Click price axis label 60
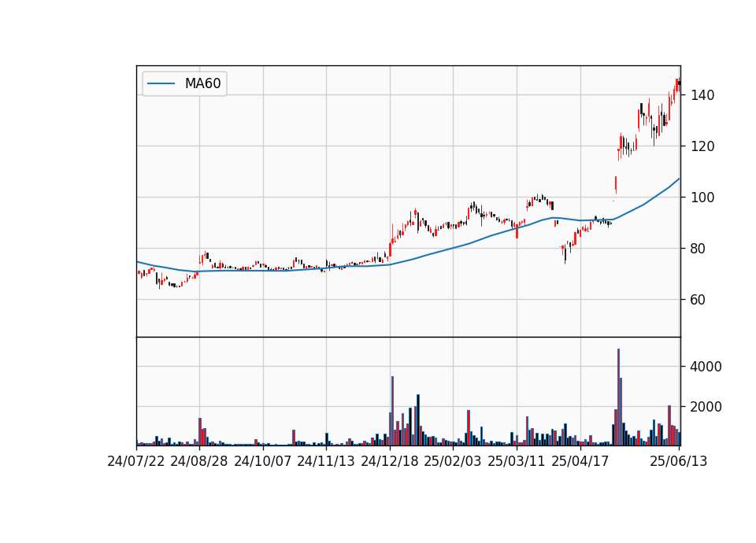 click(699, 300)
